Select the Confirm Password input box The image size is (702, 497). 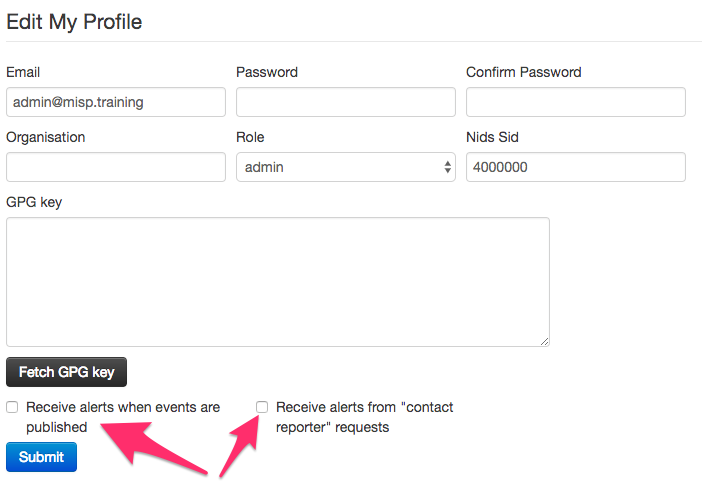pos(575,102)
